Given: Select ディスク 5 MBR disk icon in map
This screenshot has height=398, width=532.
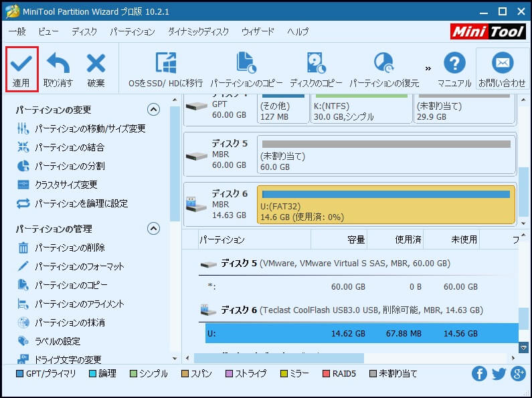Looking at the screenshot, I should 197,156.
